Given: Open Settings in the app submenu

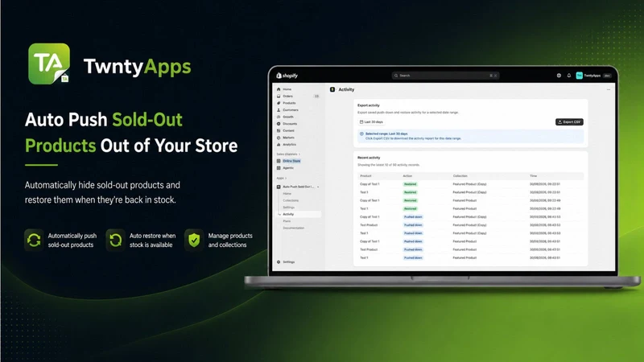Looking at the screenshot, I should click(x=289, y=208).
